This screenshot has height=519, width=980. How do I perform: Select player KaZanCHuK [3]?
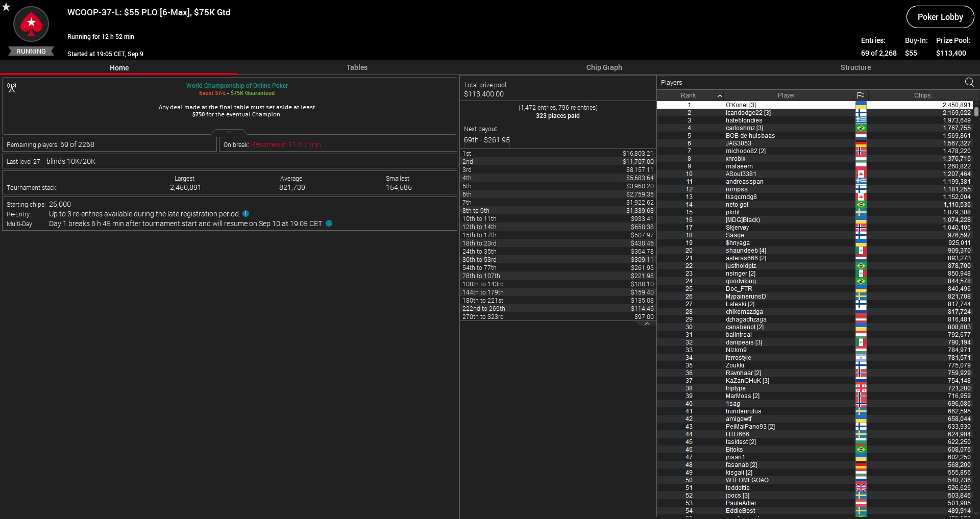[x=815, y=381]
